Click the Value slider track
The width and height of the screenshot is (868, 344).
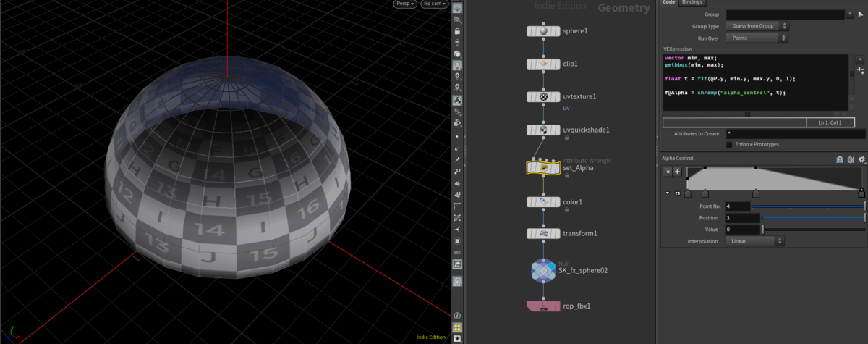click(x=814, y=230)
